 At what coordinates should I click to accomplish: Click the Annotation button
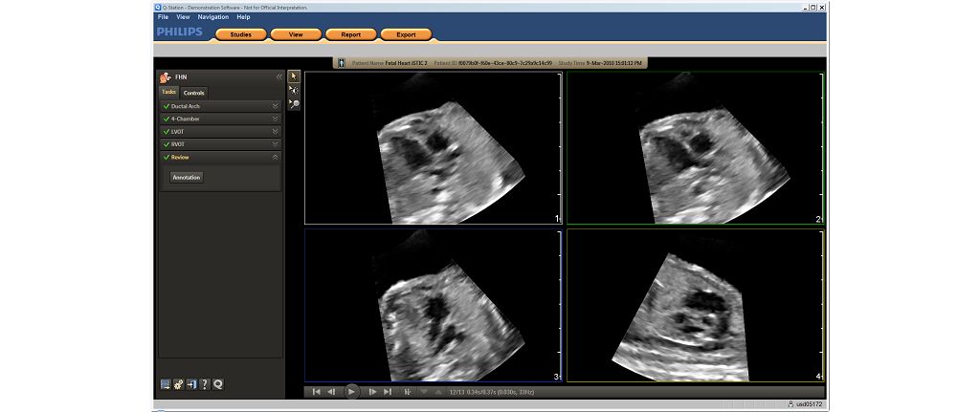(x=187, y=177)
